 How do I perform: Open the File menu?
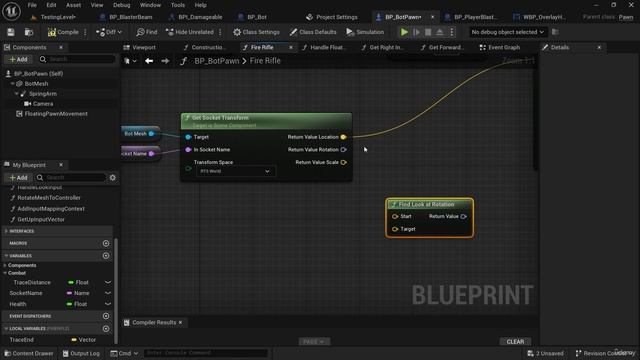[x=32, y=5]
